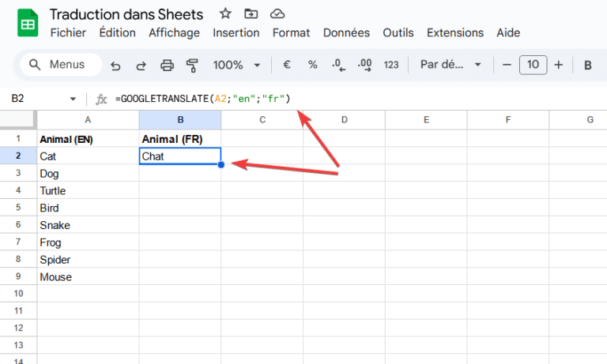Open the Extensions menu

pos(455,33)
